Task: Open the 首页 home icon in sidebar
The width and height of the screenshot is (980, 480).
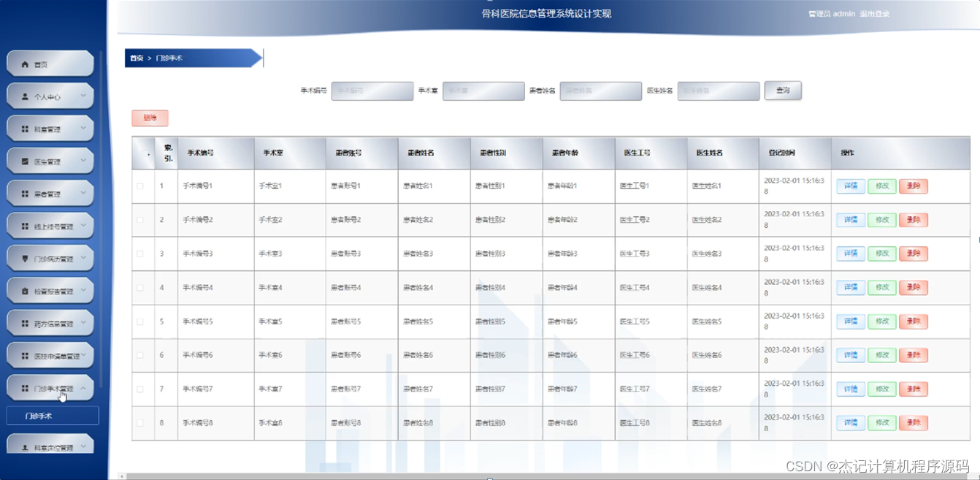Action: pos(25,64)
